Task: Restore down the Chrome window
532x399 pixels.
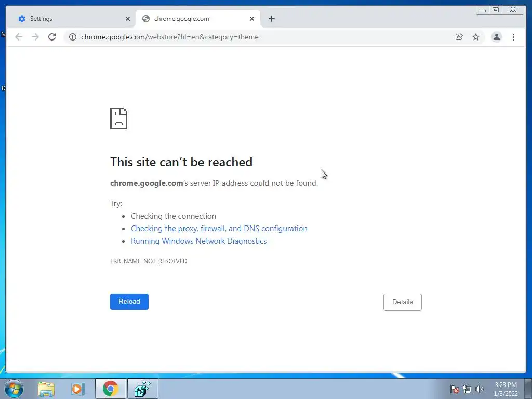Action: tap(496, 10)
